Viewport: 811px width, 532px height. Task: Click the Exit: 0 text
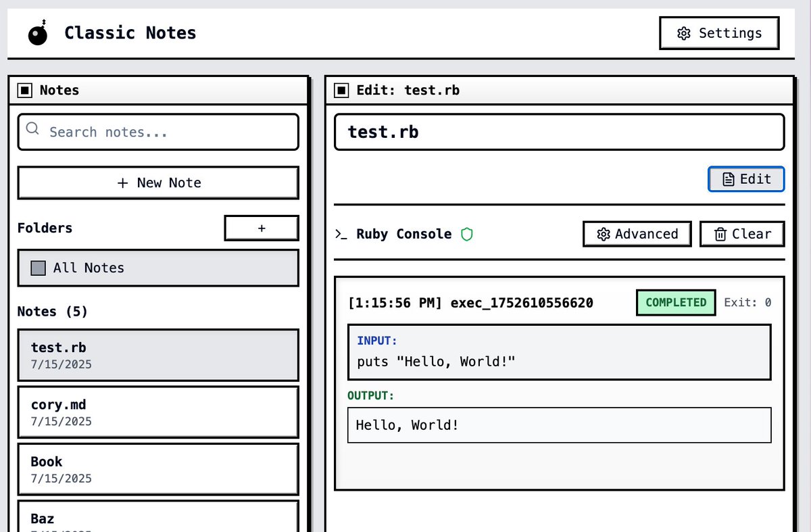pos(747,302)
